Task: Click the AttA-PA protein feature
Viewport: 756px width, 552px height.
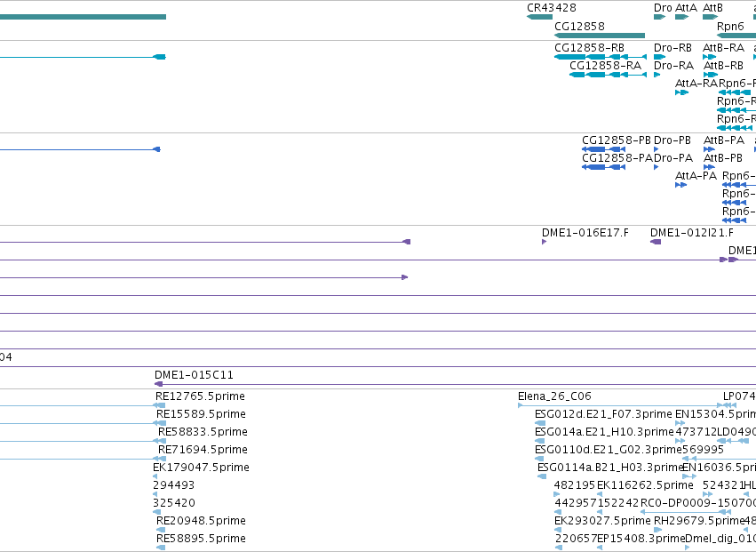Action: point(680,185)
